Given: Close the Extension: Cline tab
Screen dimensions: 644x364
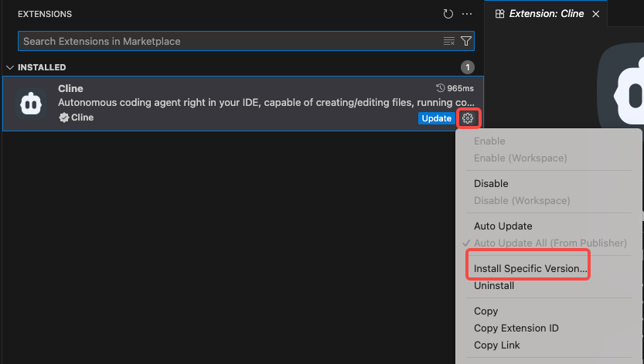Looking at the screenshot, I should tap(595, 14).
